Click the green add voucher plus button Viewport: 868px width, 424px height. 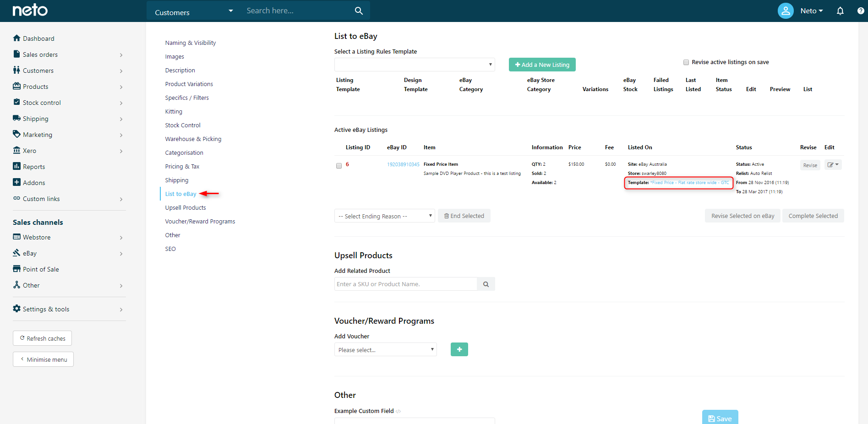[459, 349]
